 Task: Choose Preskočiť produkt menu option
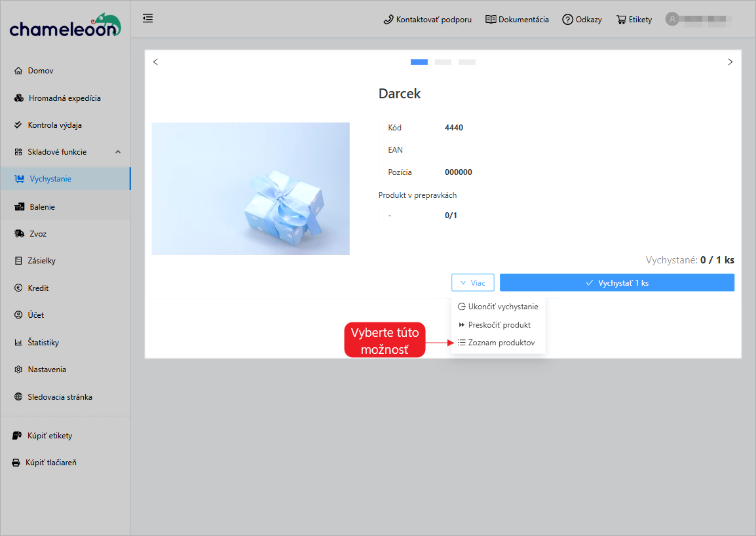click(x=499, y=325)
